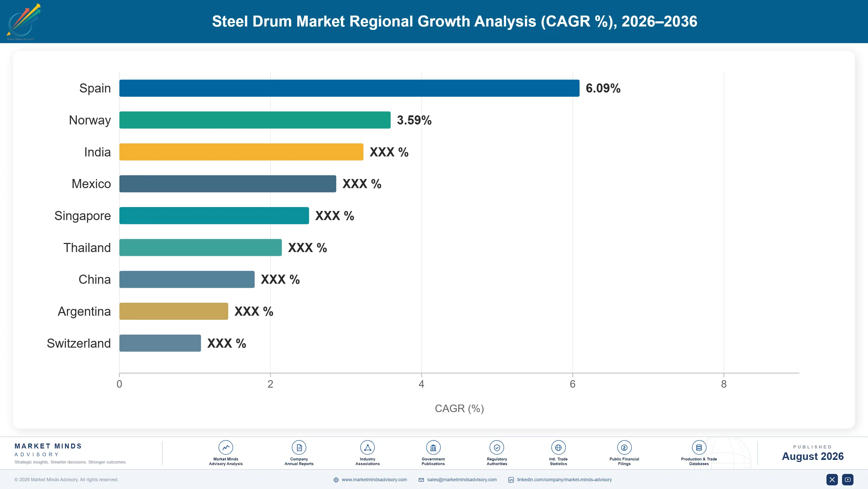The height and width of the screenshot is (489, 868).
Task: Click the Company Annual Reports document icon
Action: 299,447
